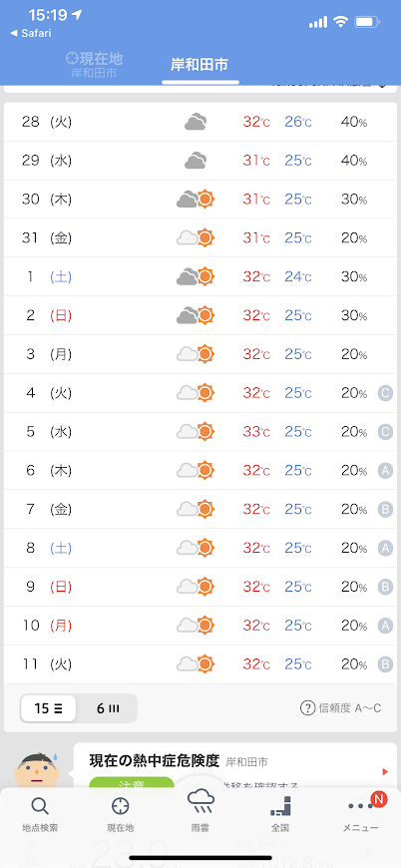Open the 全国 nationwide icon
The image size is (401, 868).
280,806
